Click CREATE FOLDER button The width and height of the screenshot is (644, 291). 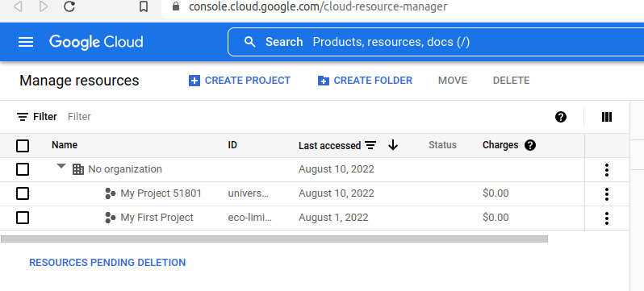(365, 81)
